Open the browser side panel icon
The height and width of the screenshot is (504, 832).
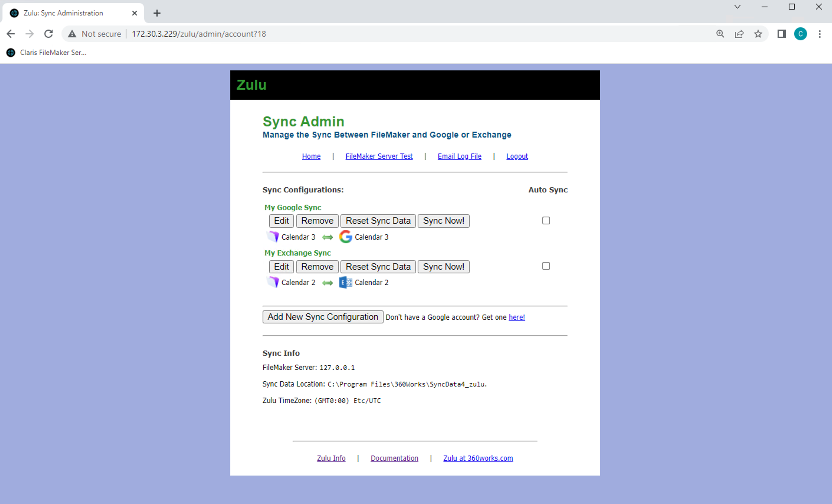coord(781,34)
